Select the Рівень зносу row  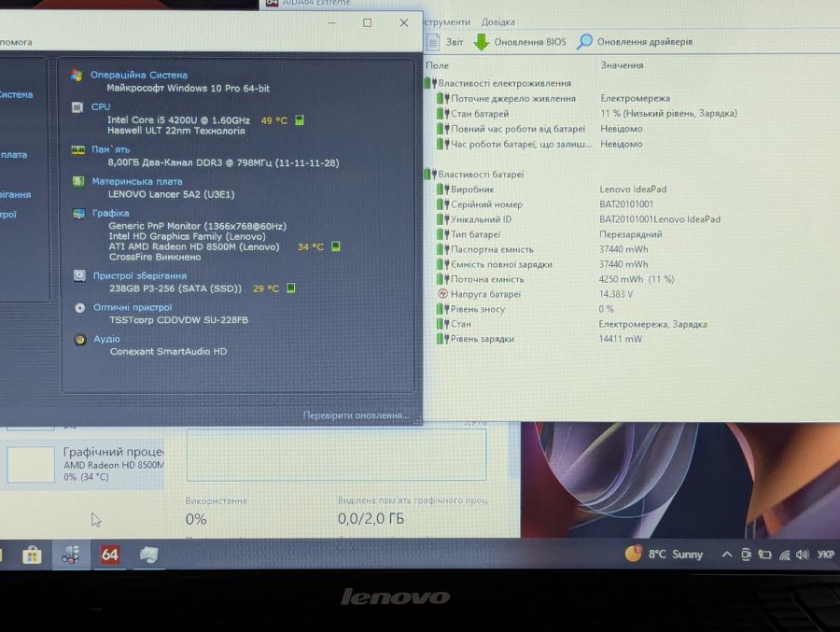525,309
